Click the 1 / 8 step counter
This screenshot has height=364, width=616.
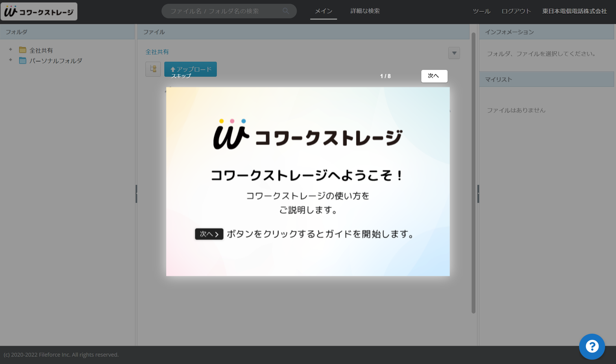point(385,76)
